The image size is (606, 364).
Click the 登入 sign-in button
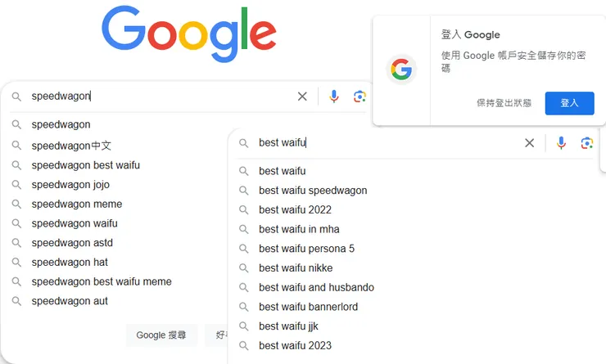click(569, 103)
